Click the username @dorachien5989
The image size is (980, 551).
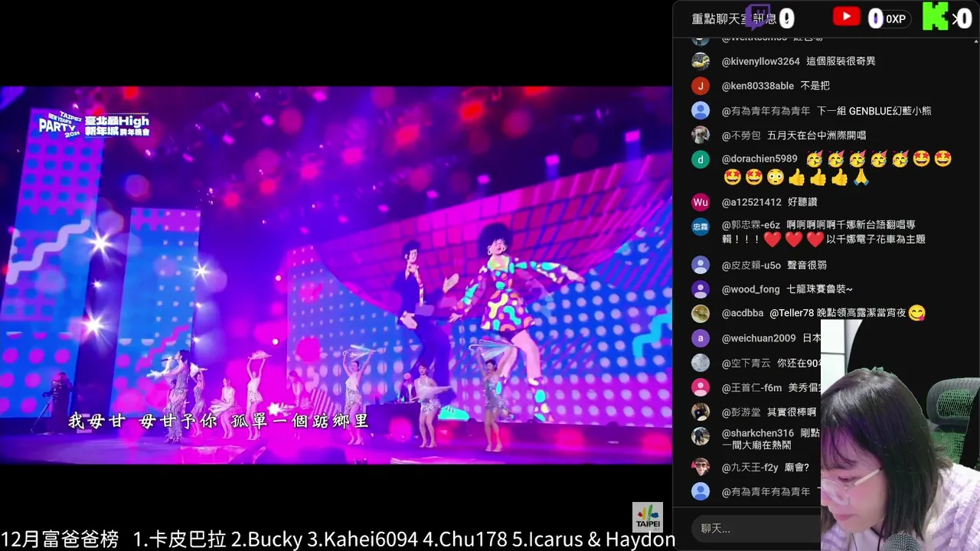[759, 159]
